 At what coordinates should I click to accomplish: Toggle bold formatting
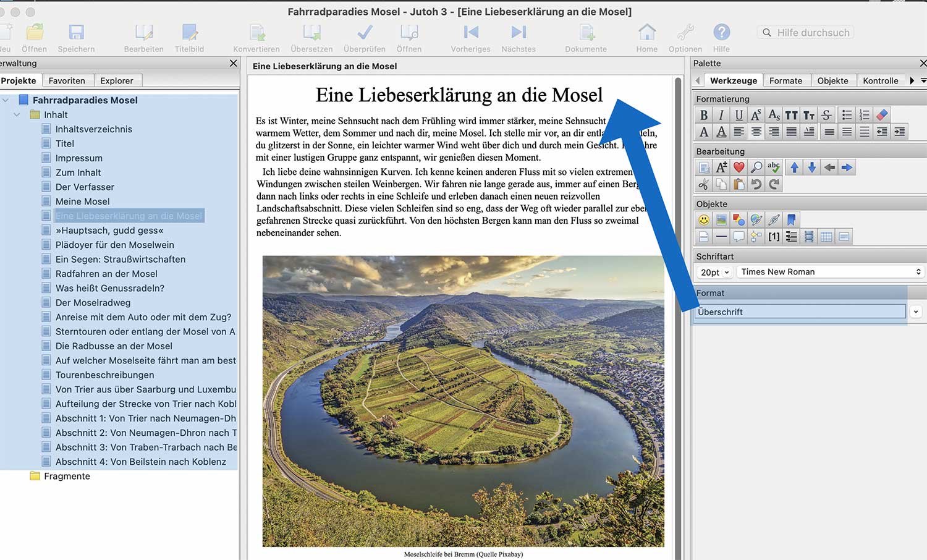point(703,115)
